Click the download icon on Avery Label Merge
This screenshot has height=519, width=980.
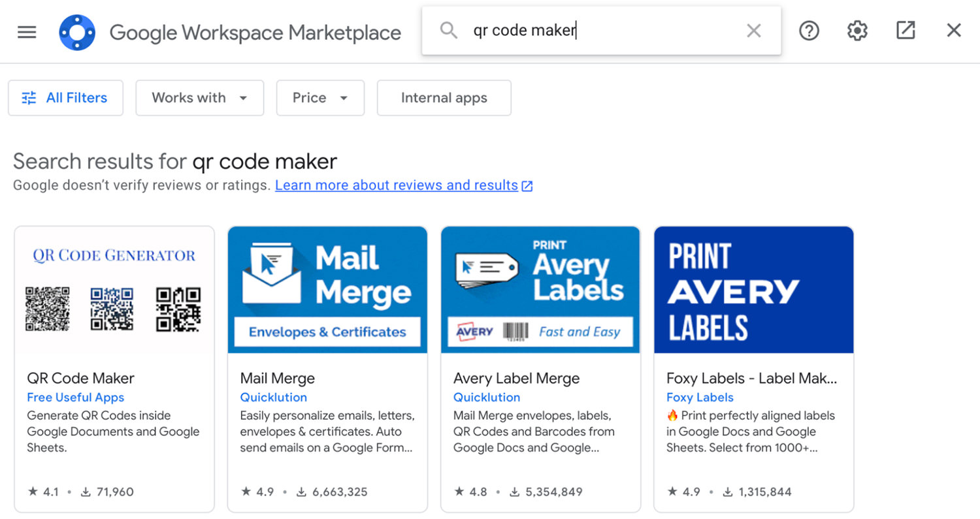pos(514,492)
